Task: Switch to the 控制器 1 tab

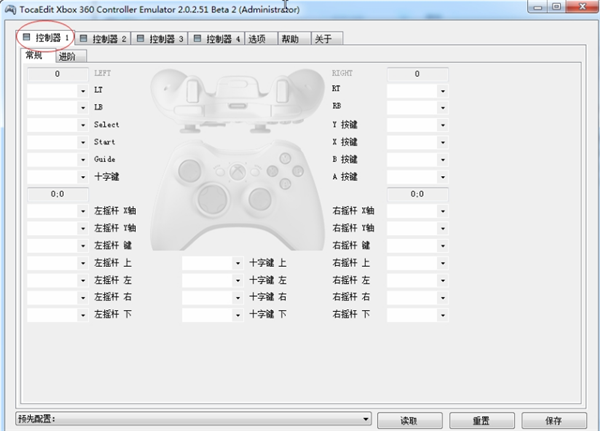Action: (x=46, y=38)
